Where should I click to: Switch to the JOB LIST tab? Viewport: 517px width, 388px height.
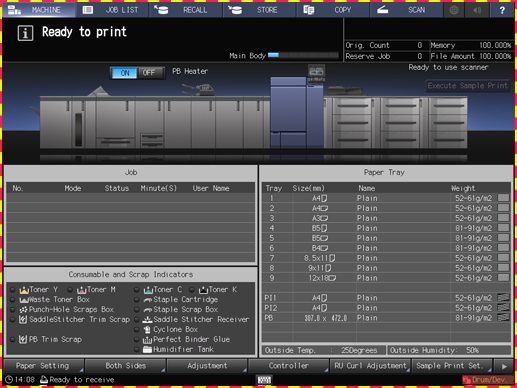[112, 10]
